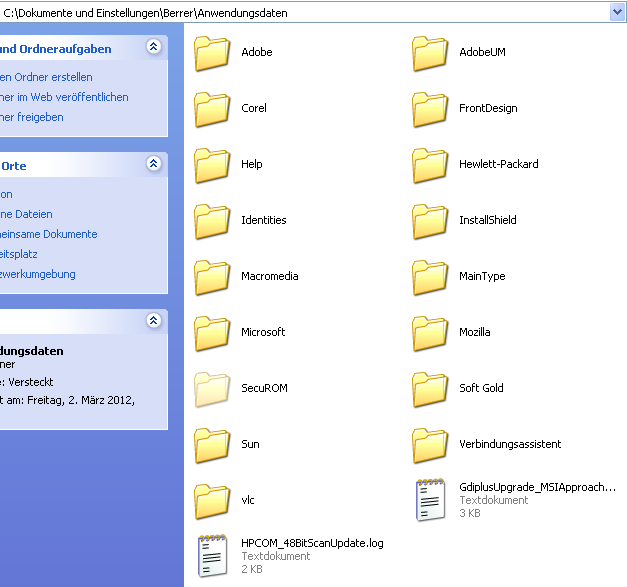Open the Arbeitsplatz link ending in 'eitsplatz'

[19, 254]
